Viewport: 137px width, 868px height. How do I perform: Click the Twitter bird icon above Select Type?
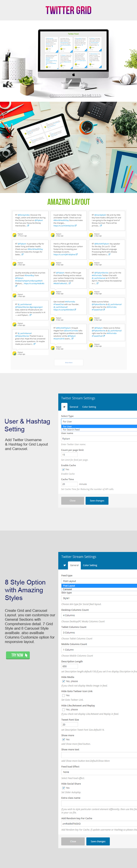click(x=64, y=407)
